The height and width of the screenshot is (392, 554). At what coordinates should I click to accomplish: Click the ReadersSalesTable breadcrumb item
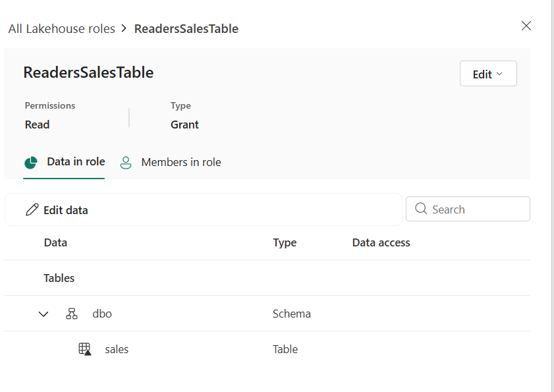click(x=186, y=28)
